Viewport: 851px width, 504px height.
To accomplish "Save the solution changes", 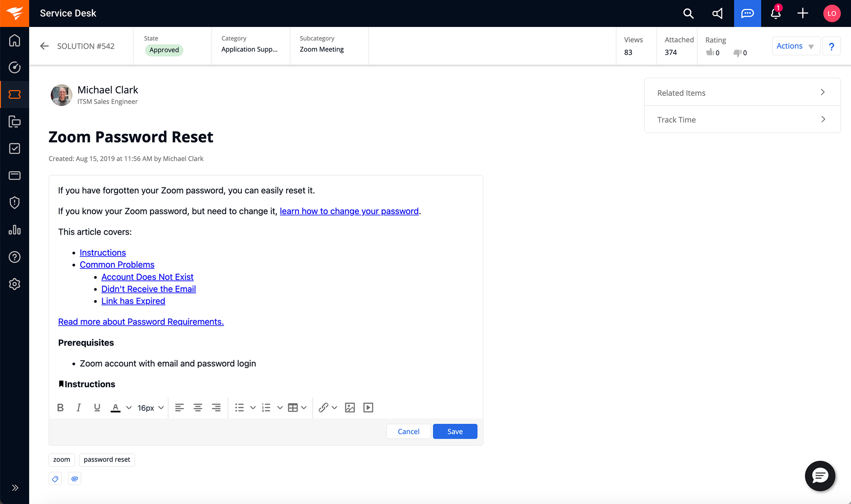I will 455,431.
